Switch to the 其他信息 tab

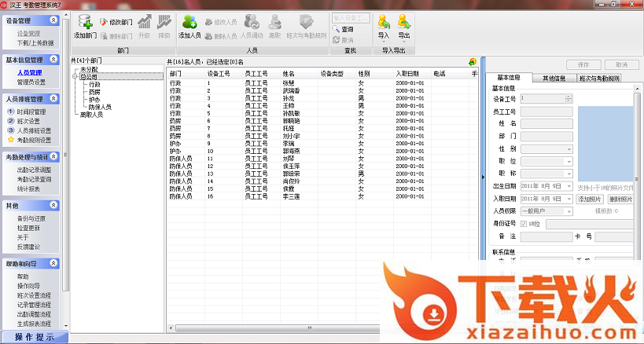coord(554,78)
